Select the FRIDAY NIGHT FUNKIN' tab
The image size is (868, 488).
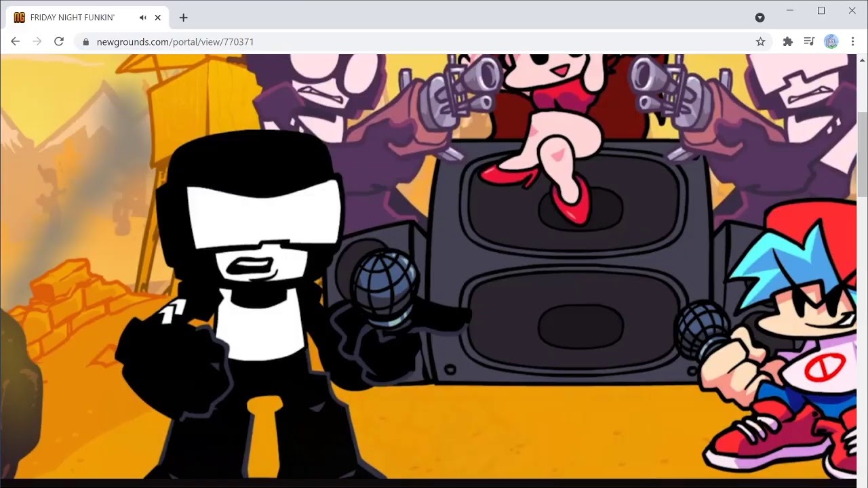87,18
